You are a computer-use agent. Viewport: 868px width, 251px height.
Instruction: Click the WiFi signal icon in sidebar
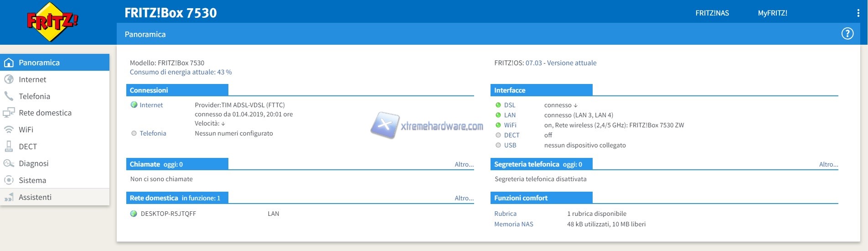[x=9, y=130]
